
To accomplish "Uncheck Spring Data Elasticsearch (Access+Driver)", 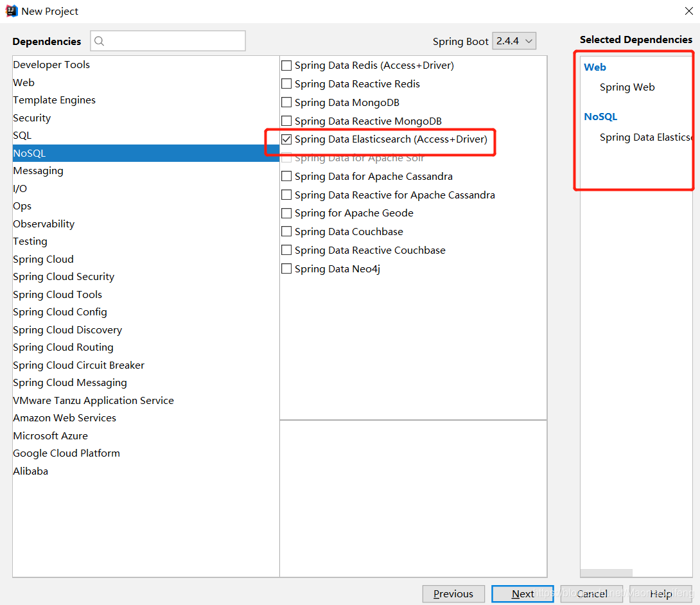I will point(286,139).
